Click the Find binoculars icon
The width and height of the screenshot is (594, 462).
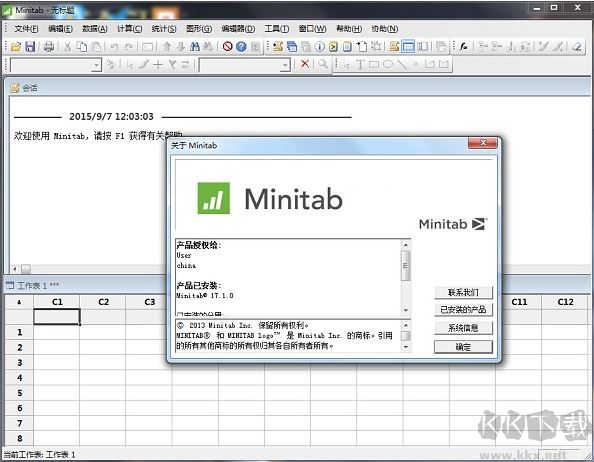click(x=195, y=47)
